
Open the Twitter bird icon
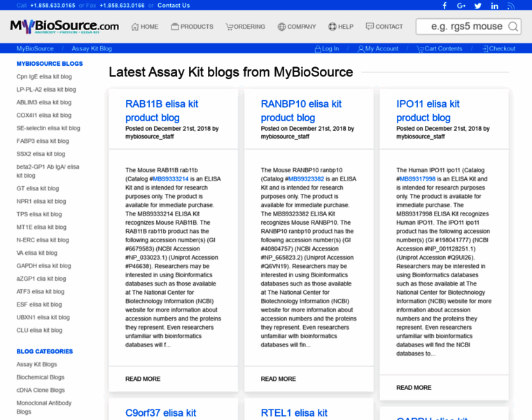[477, 6]
